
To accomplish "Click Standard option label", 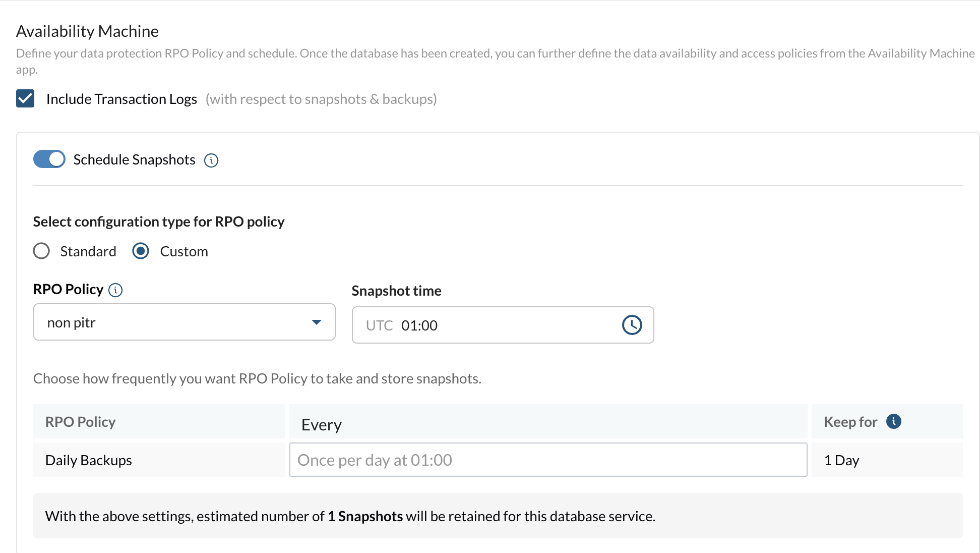I will 88,251.
